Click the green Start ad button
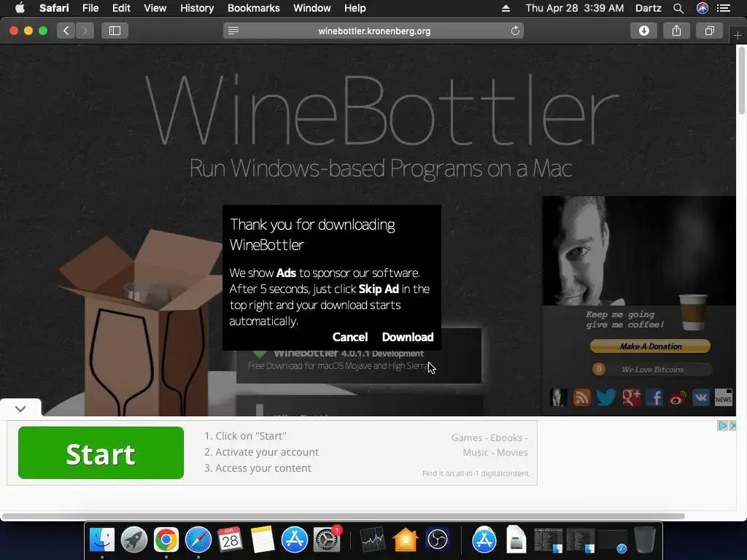The image size is (747, 560). tap(101, 453)
